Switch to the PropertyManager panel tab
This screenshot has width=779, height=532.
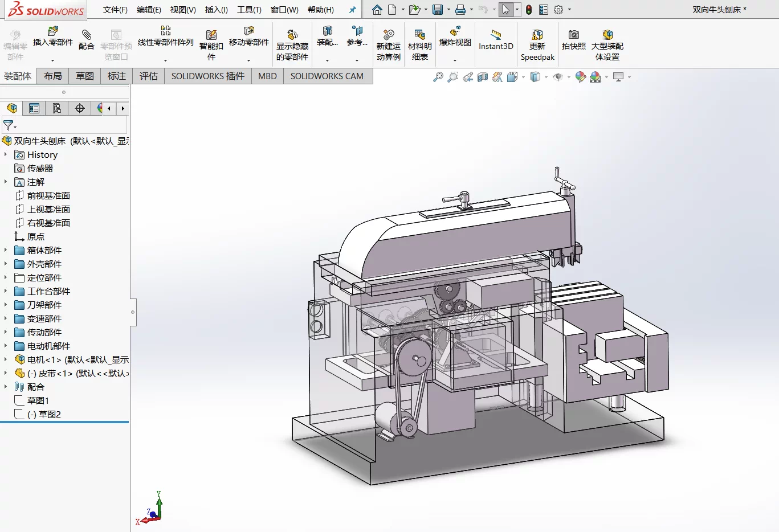34,108
